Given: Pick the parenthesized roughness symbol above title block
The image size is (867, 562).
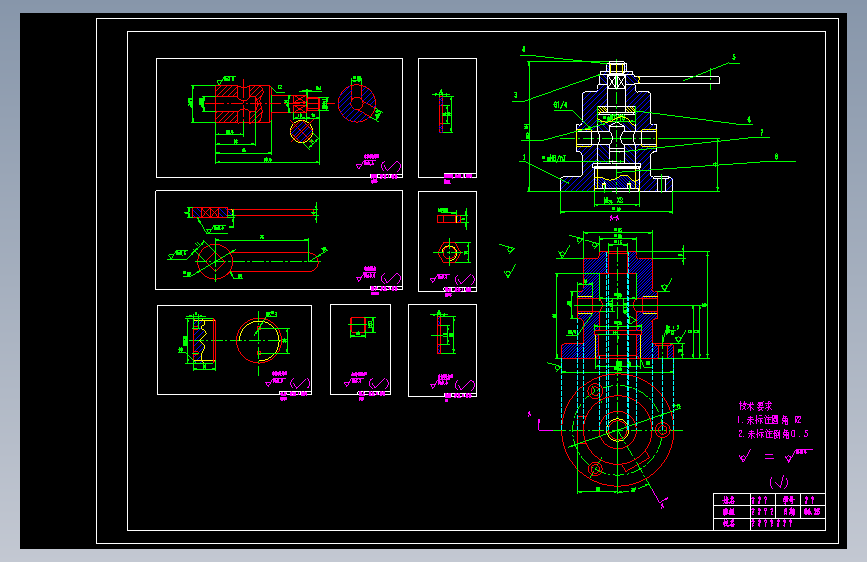Looking at the screenshot, I should [x=779, y=482].
